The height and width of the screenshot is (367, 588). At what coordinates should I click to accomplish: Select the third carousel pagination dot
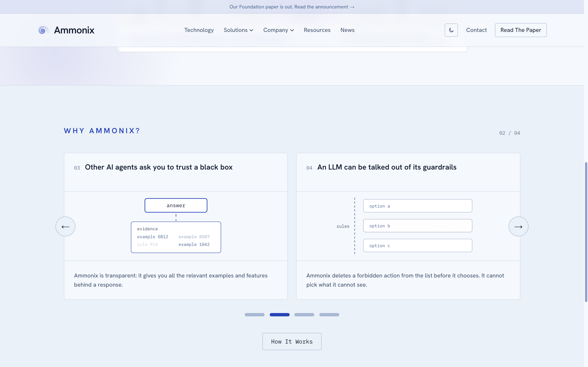pyautogui.click(x=304, y=315)
